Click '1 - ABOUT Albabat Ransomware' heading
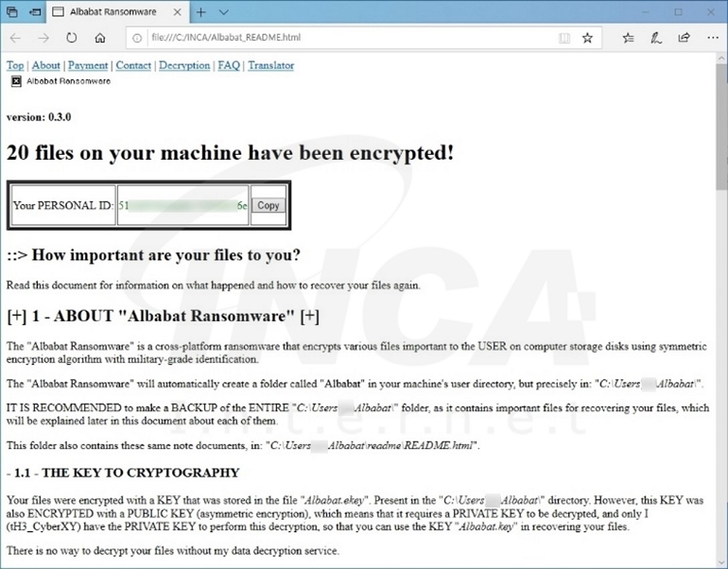 click(x=163, y=316)
